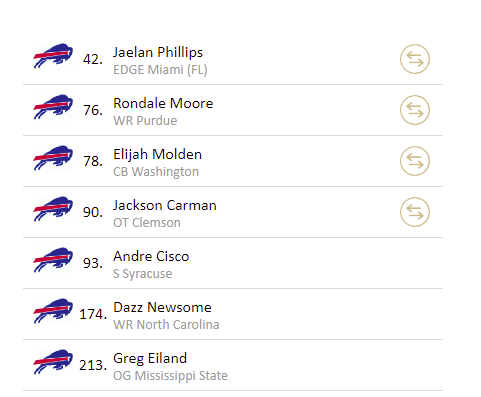Click the trade icon for Jaelan Phillips
Viewport: 481px width, 397px height.
click(x=415, y=59)
